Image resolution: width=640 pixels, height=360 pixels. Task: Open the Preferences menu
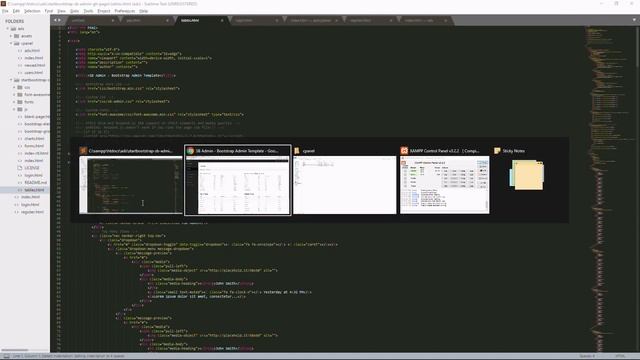point(124,11)
